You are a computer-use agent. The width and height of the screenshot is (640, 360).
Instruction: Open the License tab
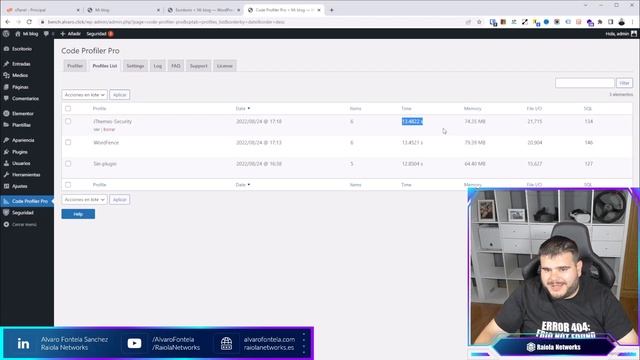click(x=224, y=66)
